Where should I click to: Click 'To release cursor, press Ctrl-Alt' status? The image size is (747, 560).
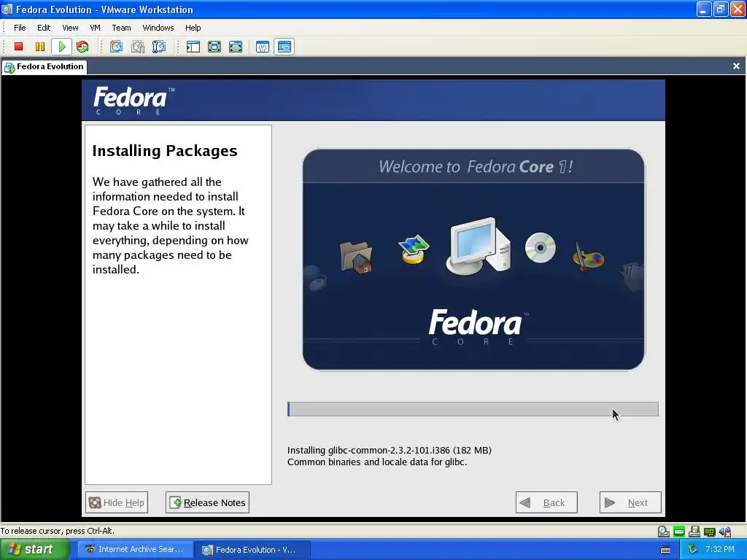(x=57, y=531)
